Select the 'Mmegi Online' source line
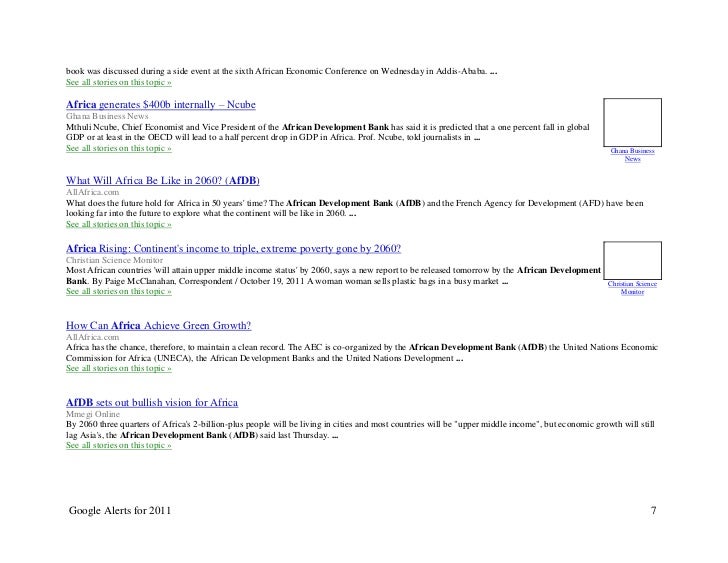The height and width of the screenshot is (563, 728). tap(93, 414)
